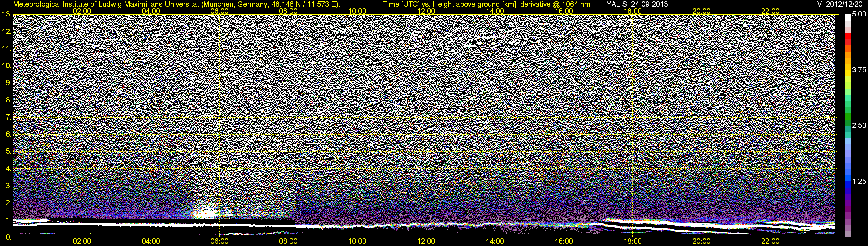Click the 3.75 value on the color scale
The height and width of the screenshot is (246, 868).
tap(859, 70)
